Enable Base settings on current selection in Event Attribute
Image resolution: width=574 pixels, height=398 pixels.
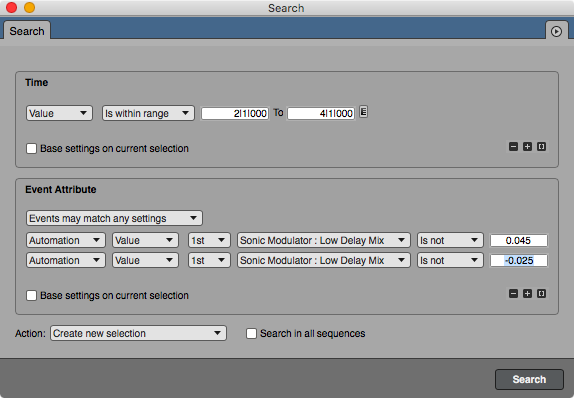click(31, 295)
